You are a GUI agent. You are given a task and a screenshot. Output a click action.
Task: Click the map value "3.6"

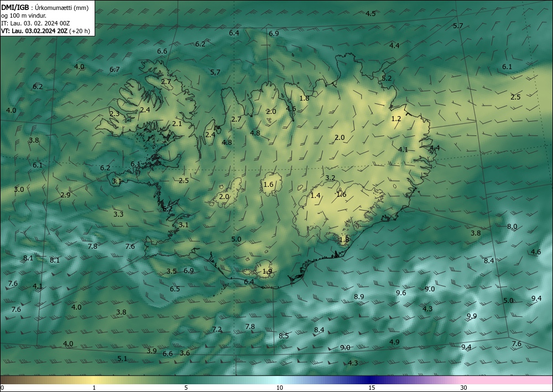185,353
